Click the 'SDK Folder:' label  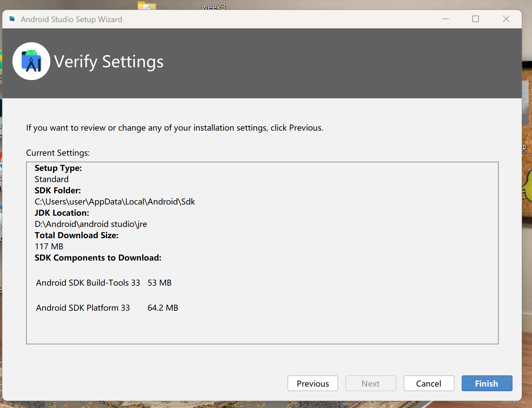click(x=58, y=190)
